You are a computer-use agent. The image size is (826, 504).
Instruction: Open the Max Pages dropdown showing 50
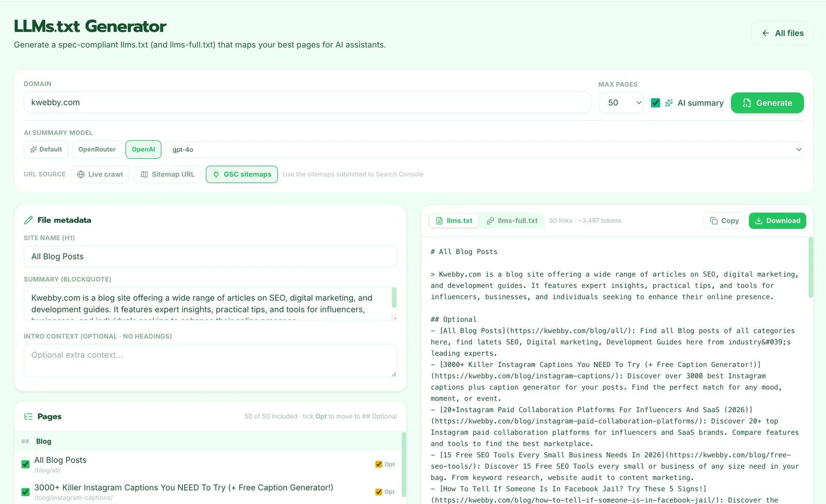(x=621, y=103)
